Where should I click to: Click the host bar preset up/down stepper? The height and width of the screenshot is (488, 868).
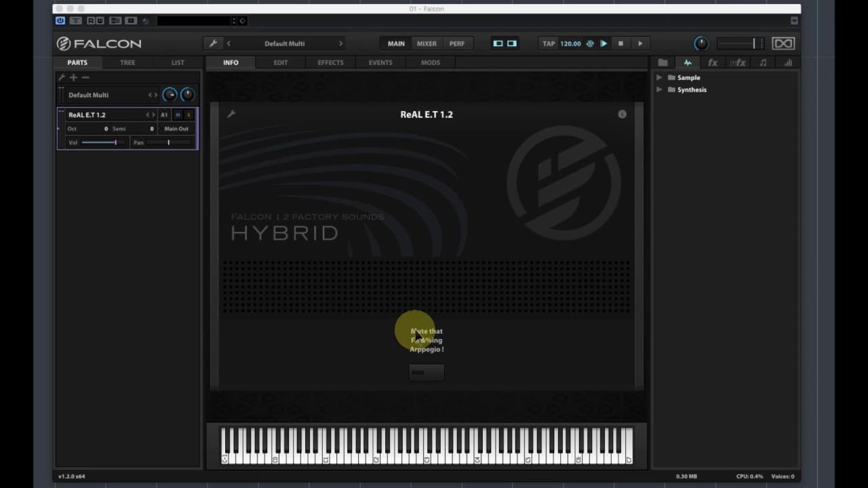coord(234,21)
